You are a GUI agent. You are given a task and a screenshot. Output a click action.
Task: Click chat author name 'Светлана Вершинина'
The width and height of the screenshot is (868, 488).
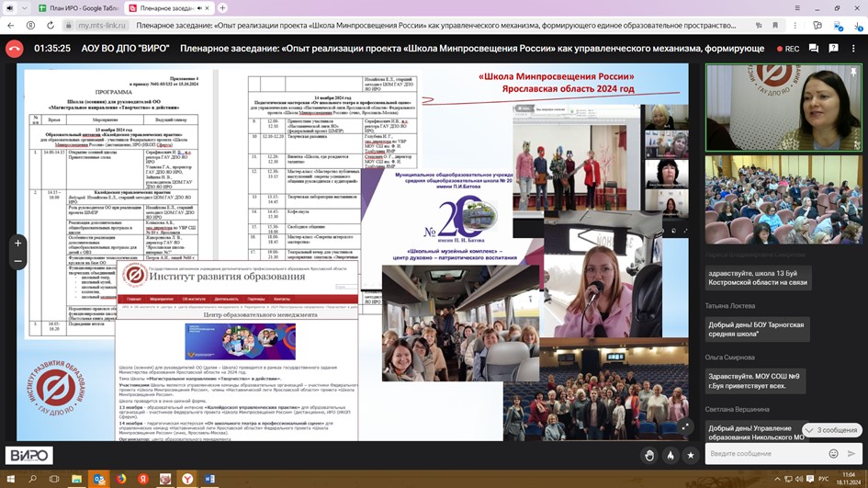click(x=738, y=409)
